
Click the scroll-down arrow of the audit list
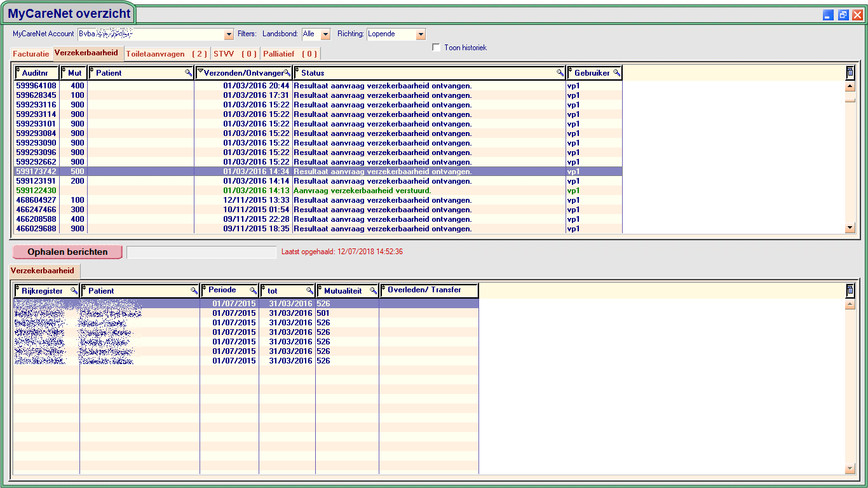coord(850,228)
